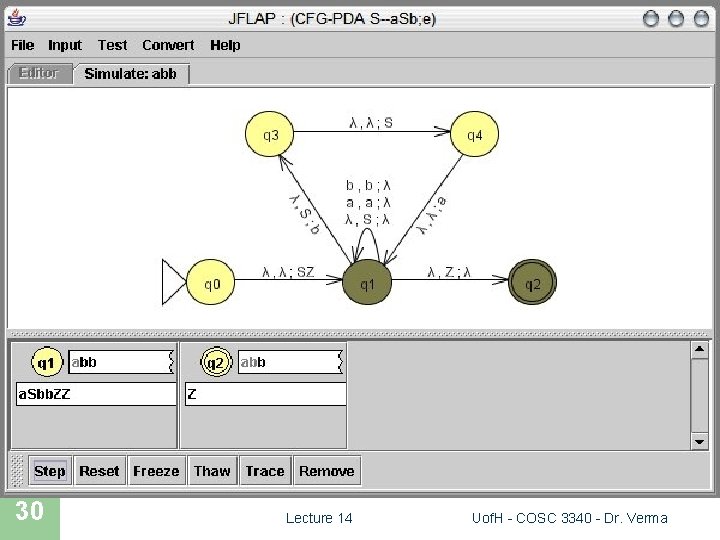720x540 pixels.
Task: Click the q1 to q3 label λ, S; b
Action: pos(304,215)
